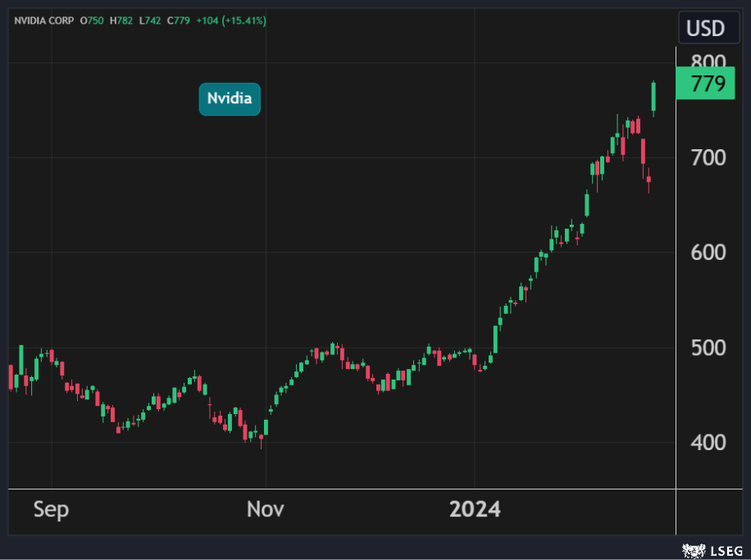Click the latest tall green candle near 779
Image resolution: width=751 pixels, height=560 pixels.
(653, 97)
